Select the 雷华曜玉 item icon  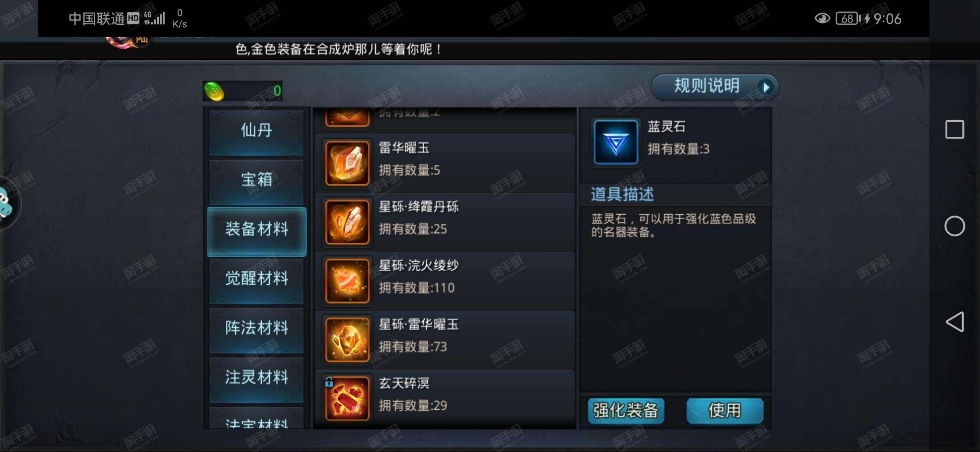pos(347,163)
